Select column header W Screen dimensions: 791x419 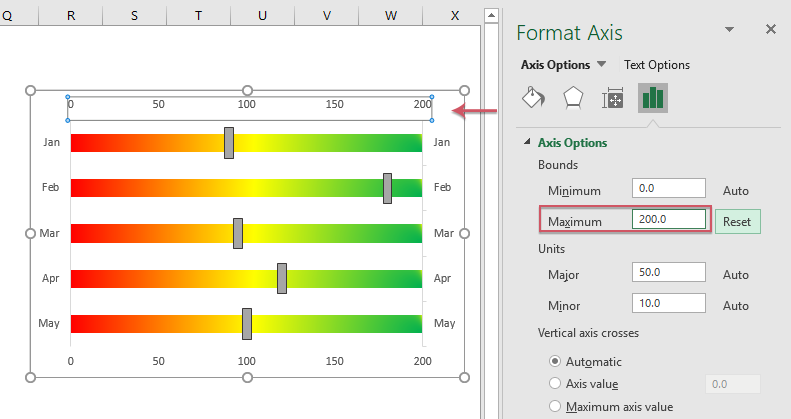[x=390, y=16]
